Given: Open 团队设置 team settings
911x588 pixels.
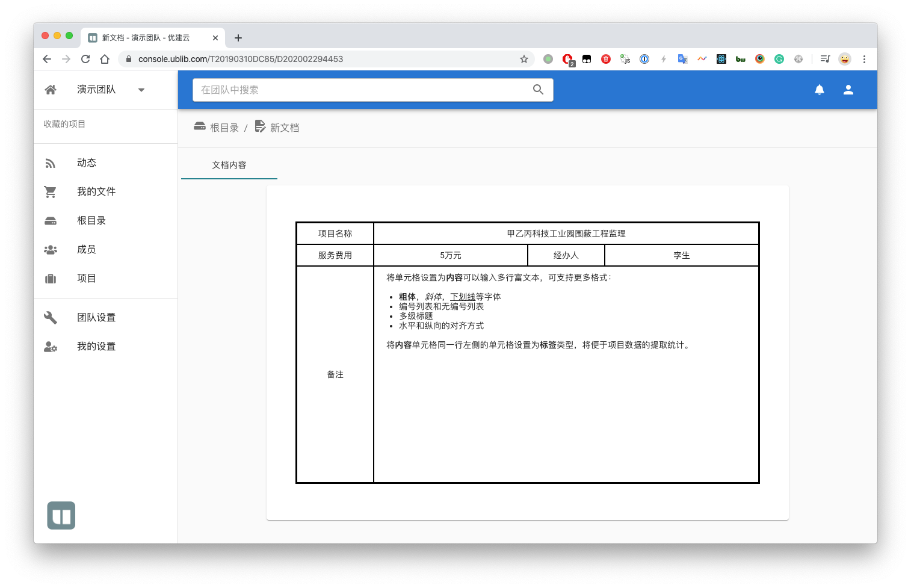Looking at the screenshot, I should [x=96, y=317].
